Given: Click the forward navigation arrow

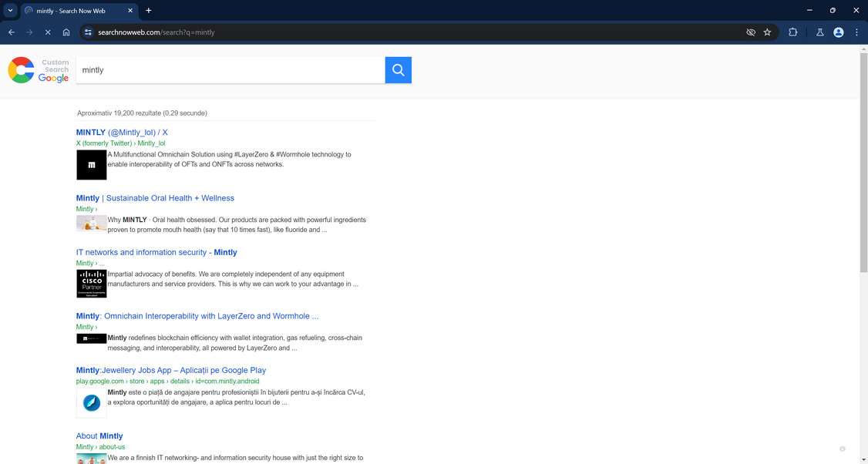Looking at the screenshot, I should (x=29, y=32).
